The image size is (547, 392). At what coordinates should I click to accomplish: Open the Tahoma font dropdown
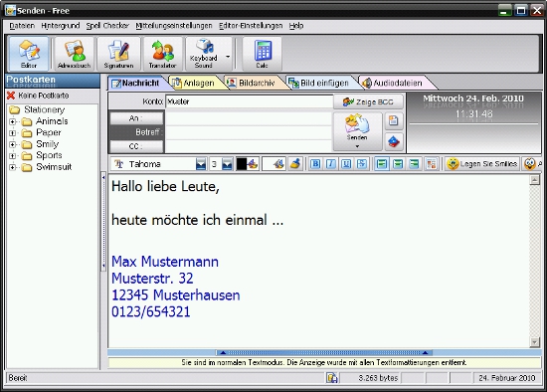[x=201, y=164]
